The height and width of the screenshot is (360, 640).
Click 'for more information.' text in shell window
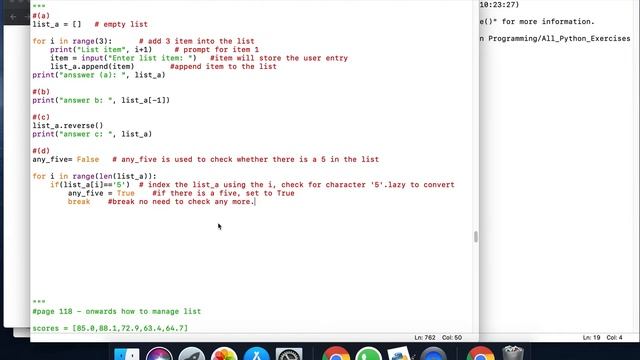pyautogui.click(x=548, y=22)
